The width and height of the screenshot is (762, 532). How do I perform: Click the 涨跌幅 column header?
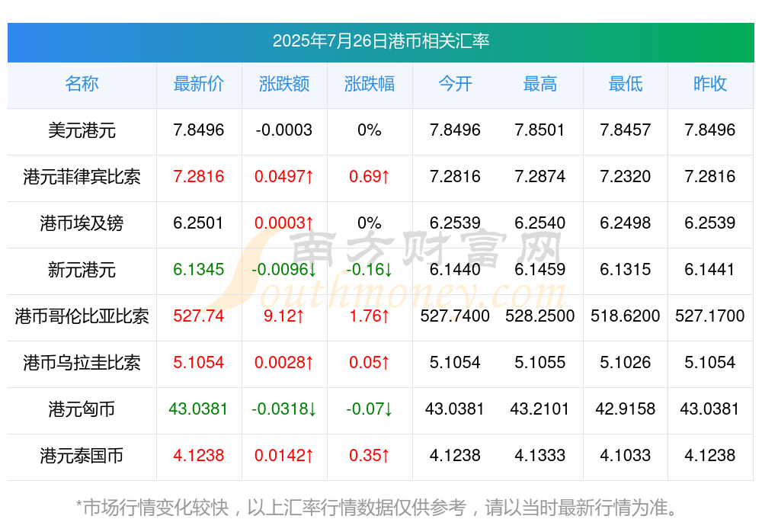[x=370, y=84]
